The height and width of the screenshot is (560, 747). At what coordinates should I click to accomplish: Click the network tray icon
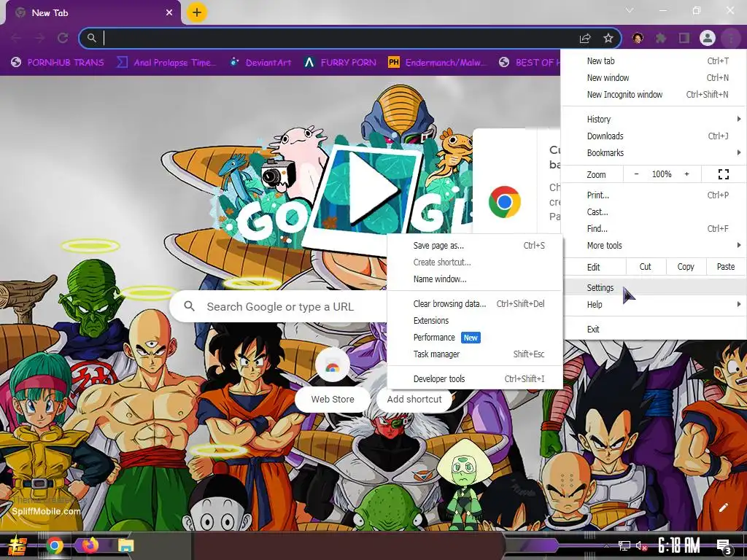coord(624,545)
